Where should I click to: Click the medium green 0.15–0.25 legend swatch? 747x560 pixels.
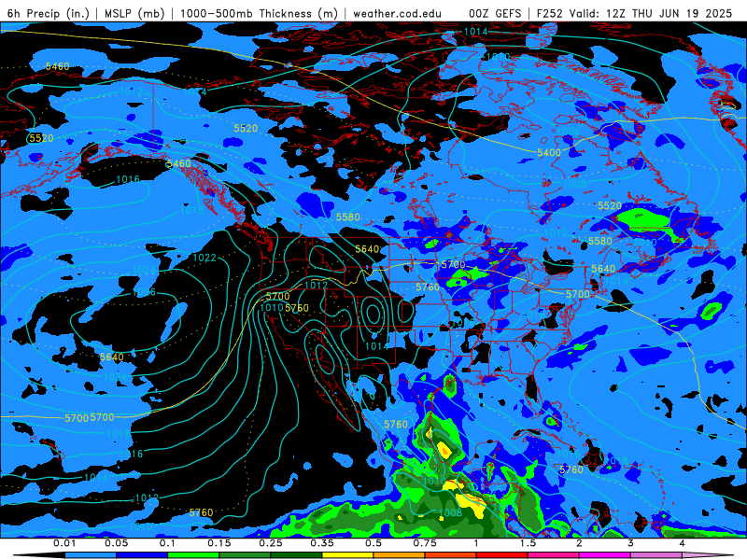point(245,555)
